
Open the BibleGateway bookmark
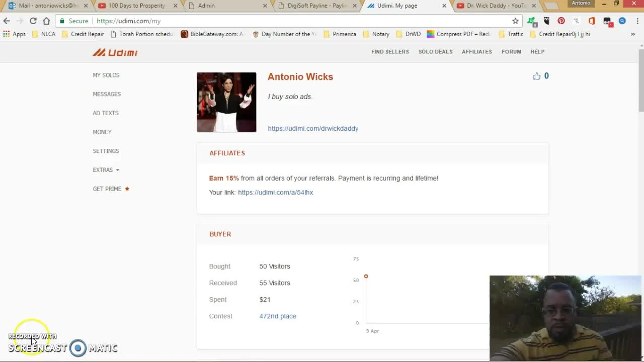[212, 34]
